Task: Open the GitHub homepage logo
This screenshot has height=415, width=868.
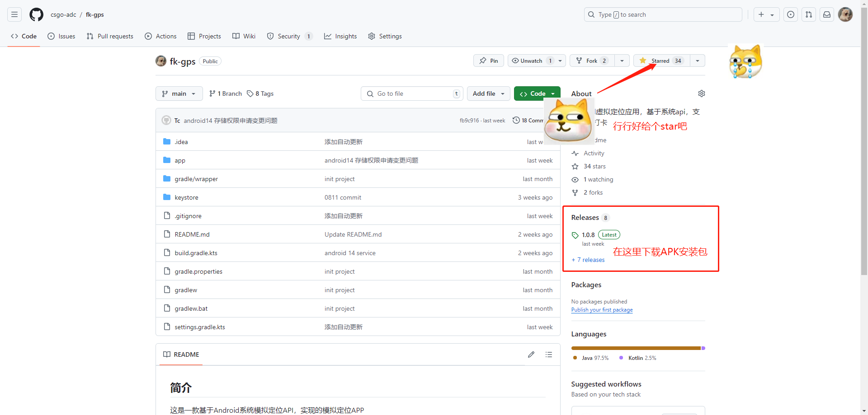Action: (x=36, y=14)
